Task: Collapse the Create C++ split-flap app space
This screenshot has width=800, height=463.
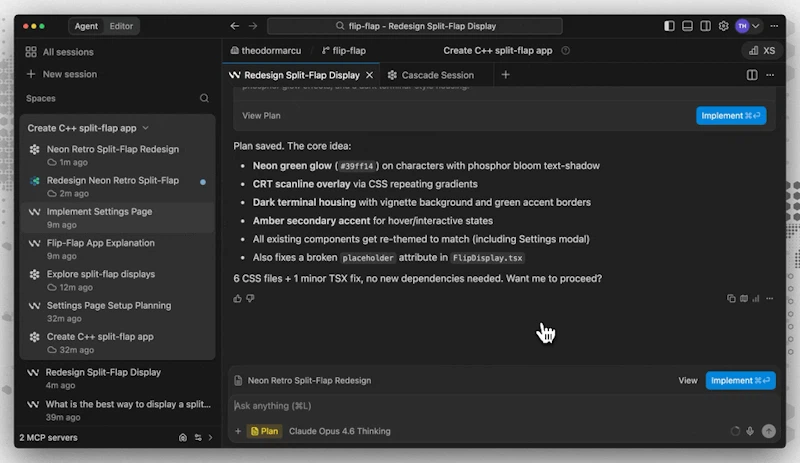Action: 88,128
